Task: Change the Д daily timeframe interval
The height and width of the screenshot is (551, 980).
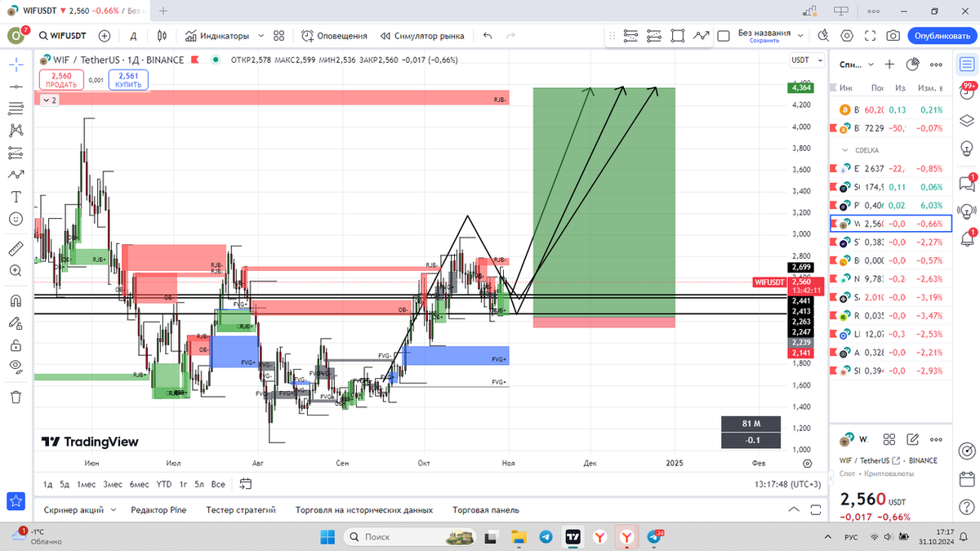Action: (x=133, y=36)
